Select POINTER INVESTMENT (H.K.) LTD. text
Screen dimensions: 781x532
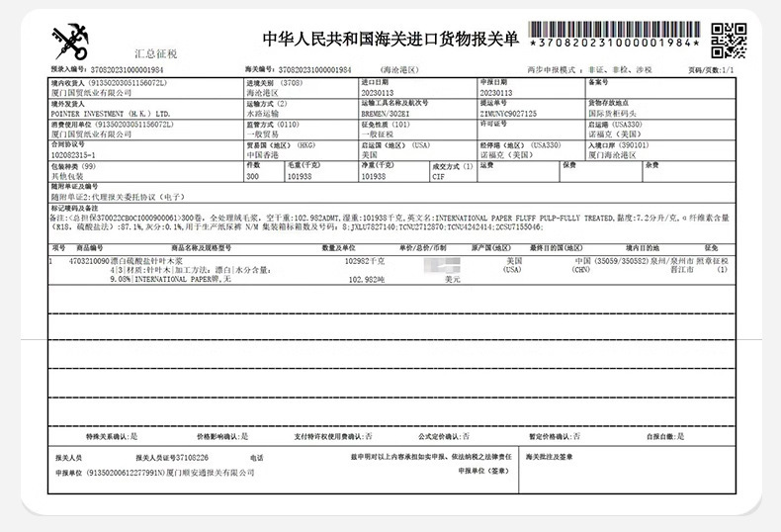click(111, 114)
